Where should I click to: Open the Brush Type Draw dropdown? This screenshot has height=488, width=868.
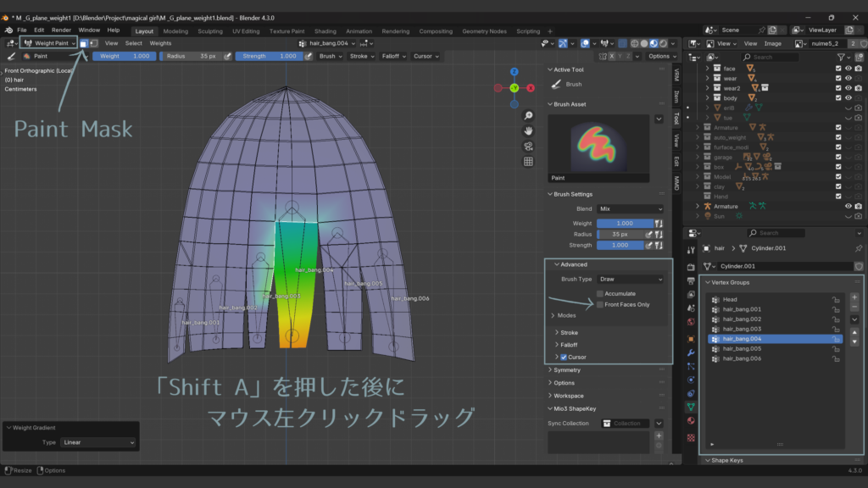pyautogui.click(x=631, y=279)
